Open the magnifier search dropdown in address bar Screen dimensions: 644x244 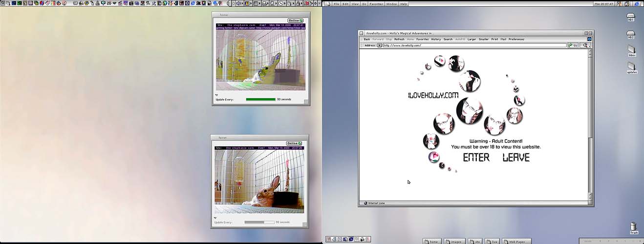tap(586, 45)
